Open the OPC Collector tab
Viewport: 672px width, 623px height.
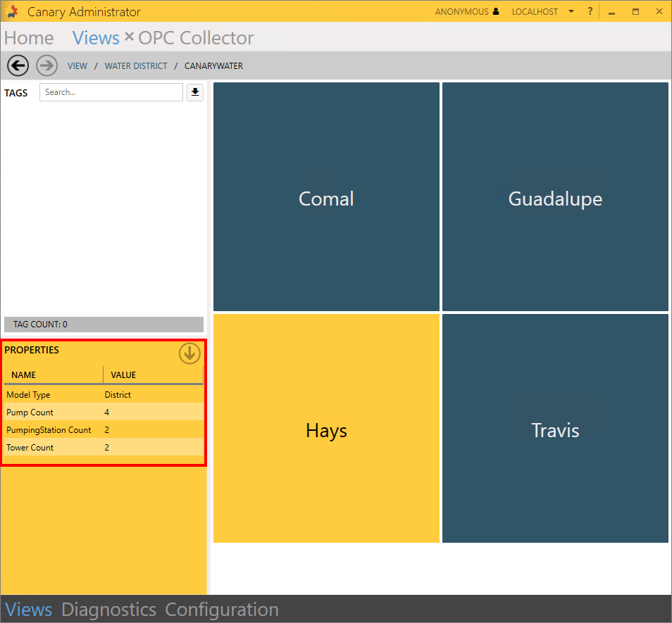tap(196, 38)
